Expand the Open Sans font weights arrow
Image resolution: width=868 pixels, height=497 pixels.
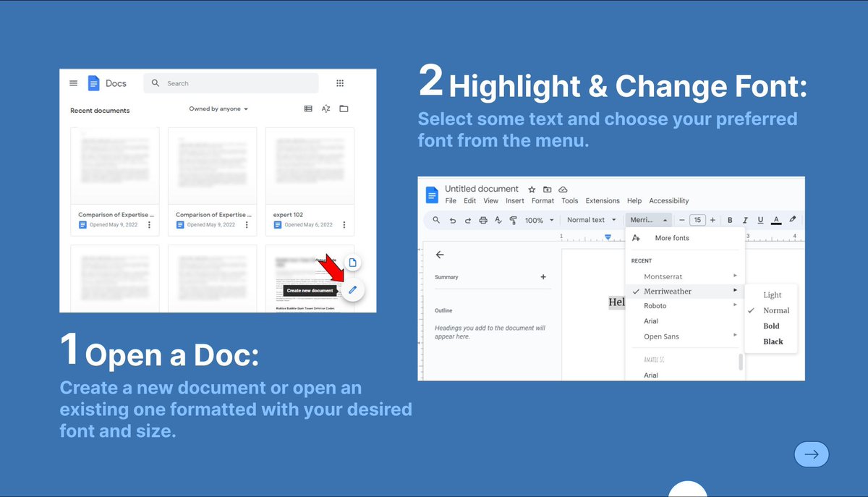click(735, 335)
